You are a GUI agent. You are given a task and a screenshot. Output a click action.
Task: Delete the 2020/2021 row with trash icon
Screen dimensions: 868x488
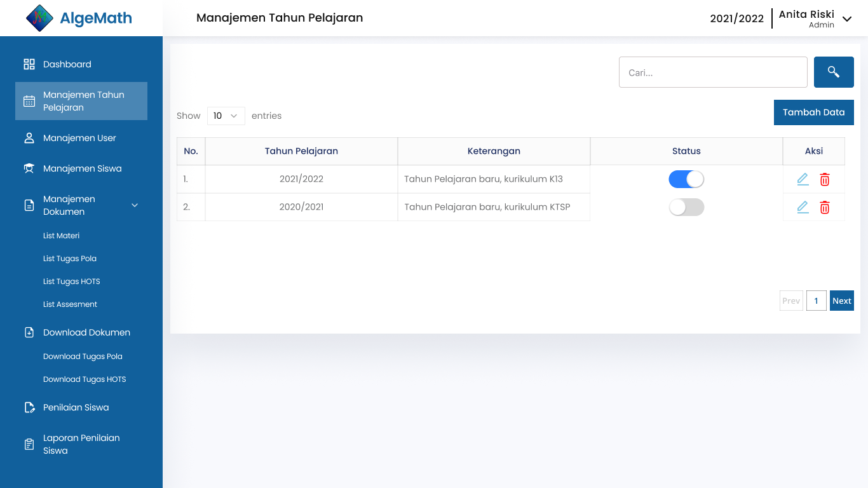tap(825, 207)
